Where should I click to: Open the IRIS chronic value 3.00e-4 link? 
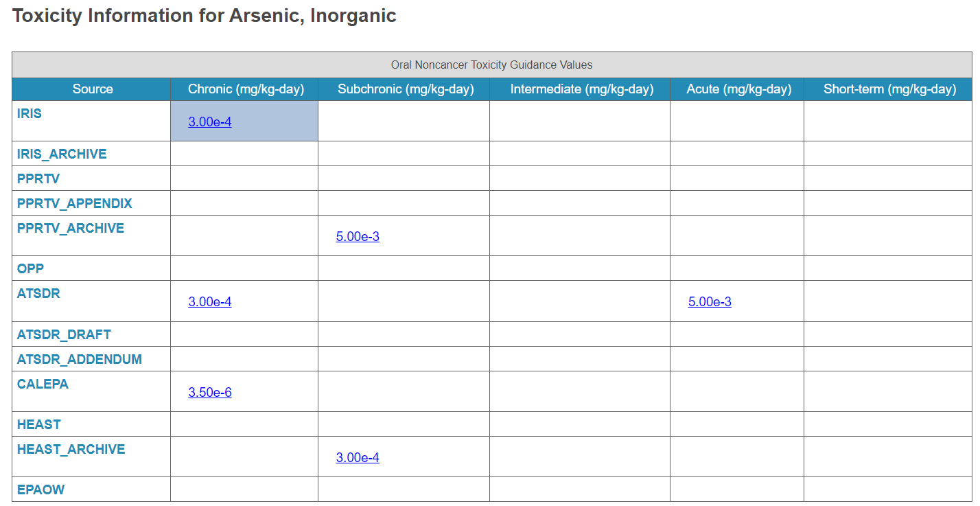209,122
